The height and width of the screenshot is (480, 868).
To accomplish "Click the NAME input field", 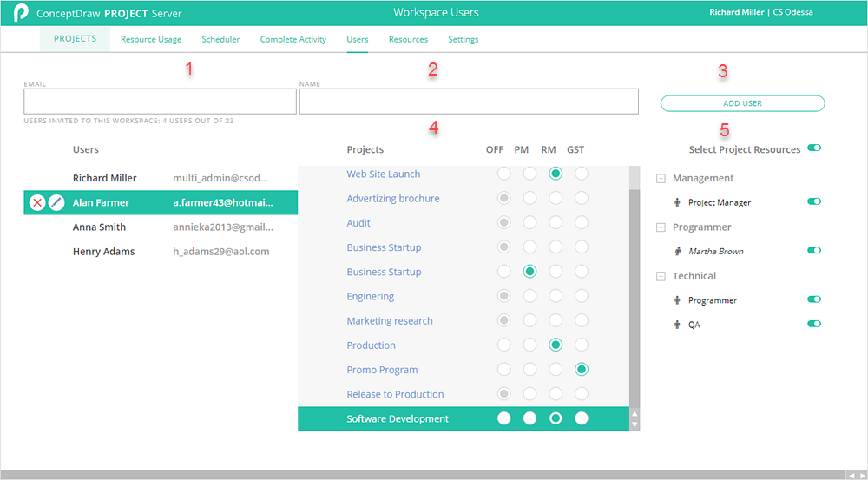I will tap(469, 102).
